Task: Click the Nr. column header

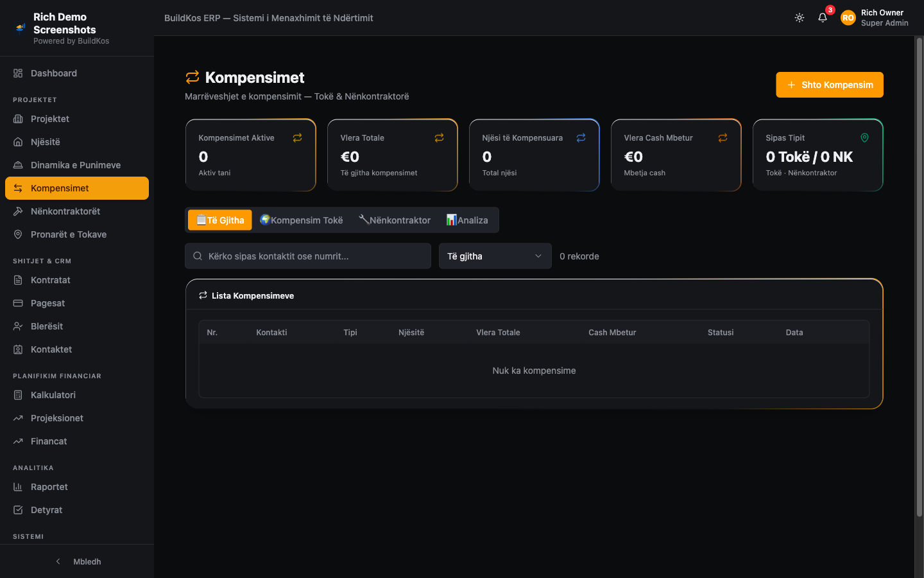Action: pyautogui.click(x=212, y=333)
